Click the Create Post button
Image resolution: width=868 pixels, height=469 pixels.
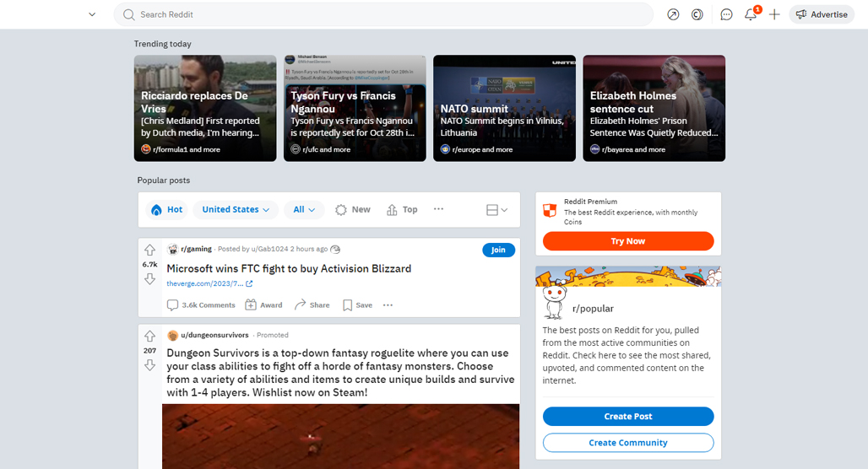pyautogui.click(x=627, y=417)
